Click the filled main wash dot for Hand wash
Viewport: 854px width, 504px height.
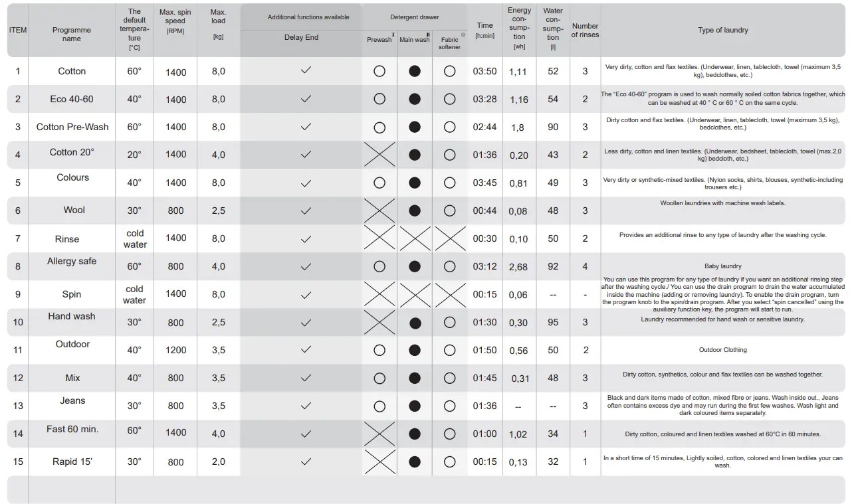(x=415, y=323)
